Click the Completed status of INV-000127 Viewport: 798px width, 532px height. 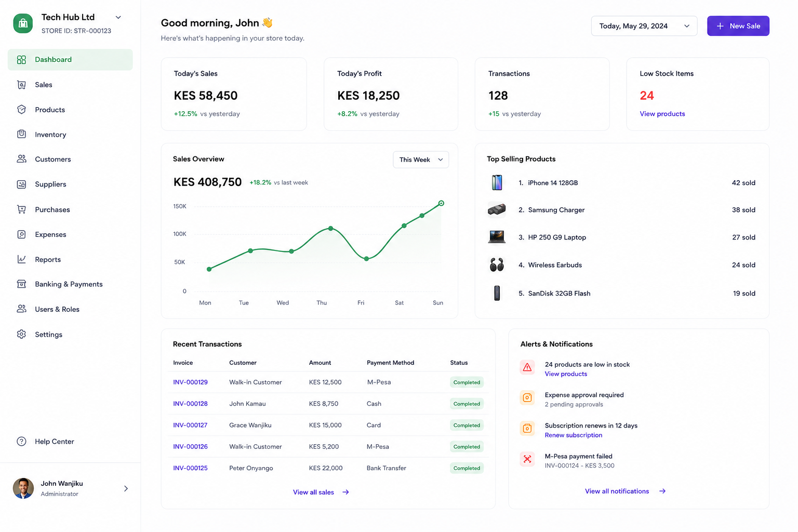click(467, 425)
